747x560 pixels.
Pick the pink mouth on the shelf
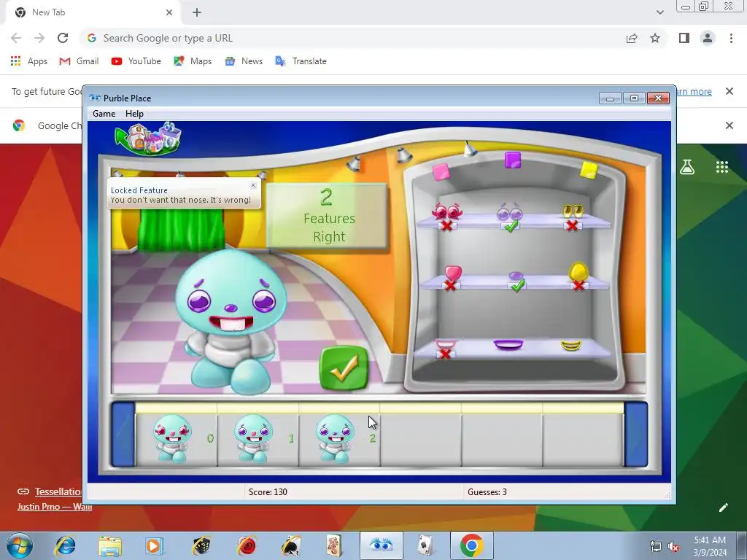point(446,344)
